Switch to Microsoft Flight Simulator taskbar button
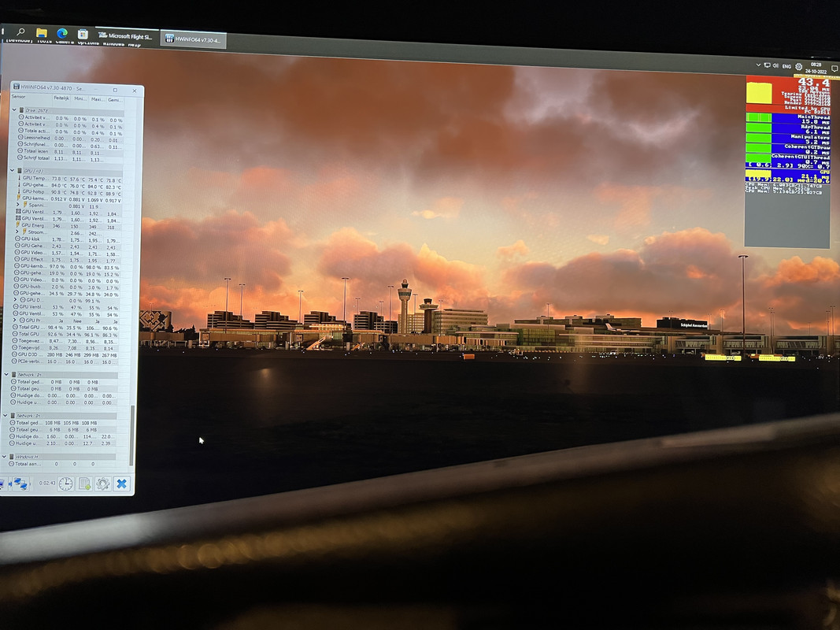The height and width of the screenshot is (630, 840). [x=126, y=36]
